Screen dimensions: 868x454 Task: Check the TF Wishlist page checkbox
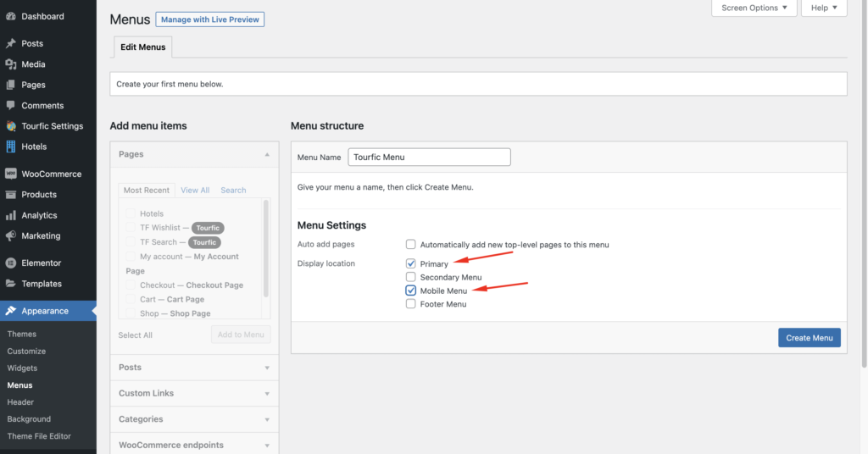131,227
